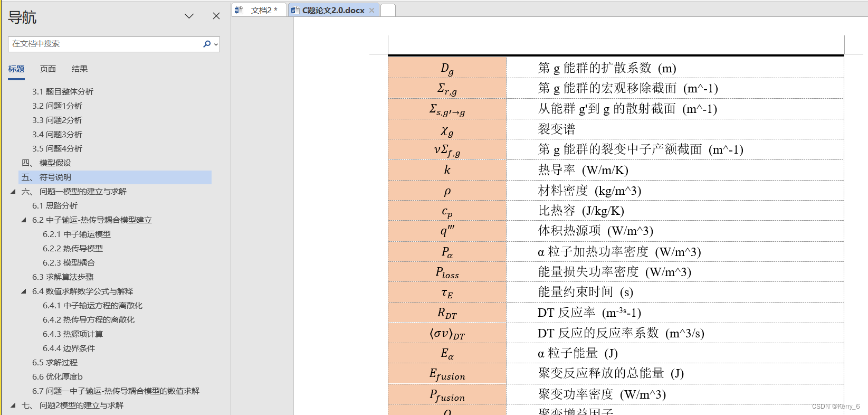Select the C题论文2.0.docx document tab

click(333, 10)
